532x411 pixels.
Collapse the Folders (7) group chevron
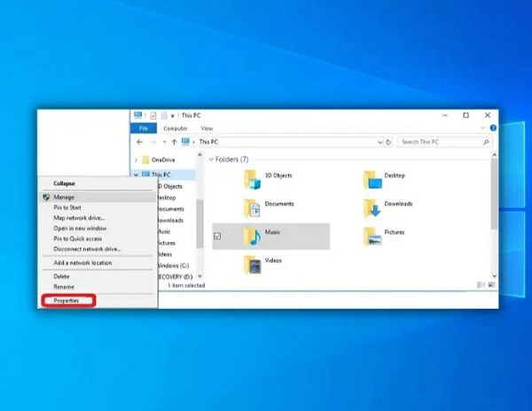[x=211, y=159]
